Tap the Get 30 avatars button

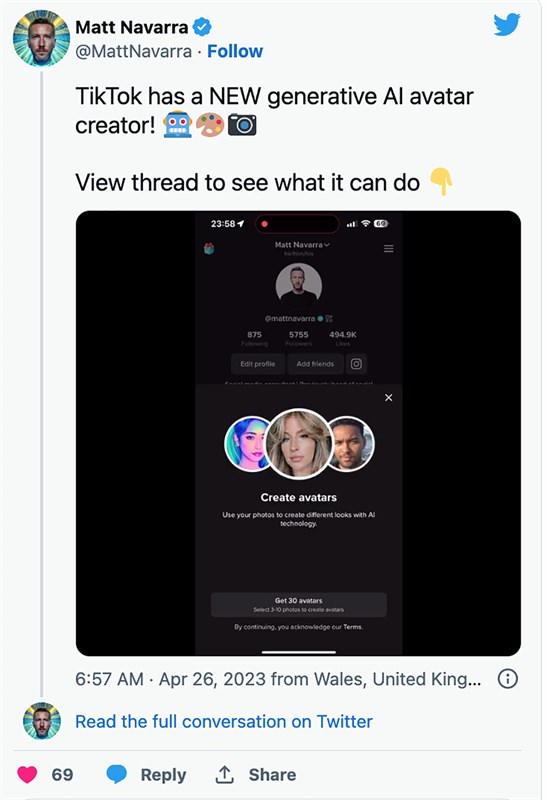coord(299,605)
